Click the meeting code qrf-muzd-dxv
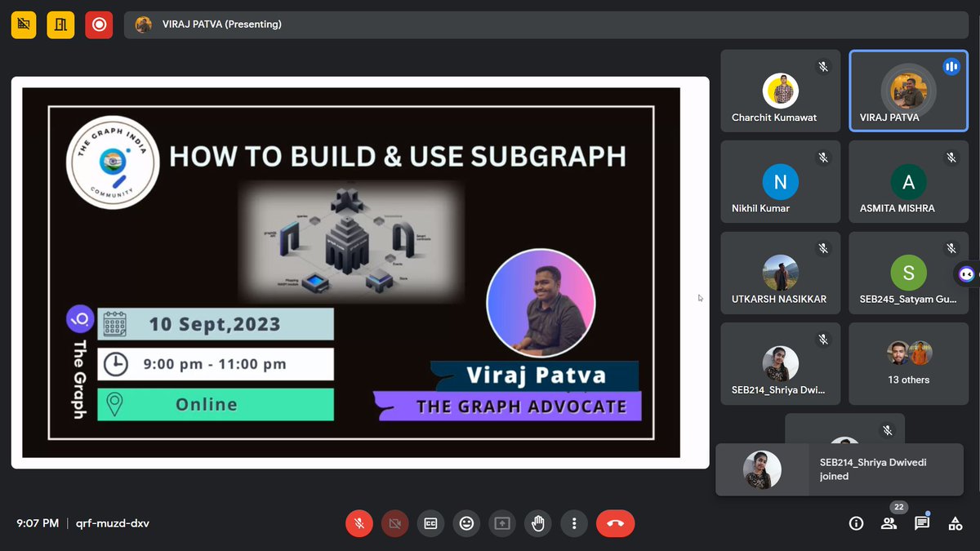 click(113, 523)
